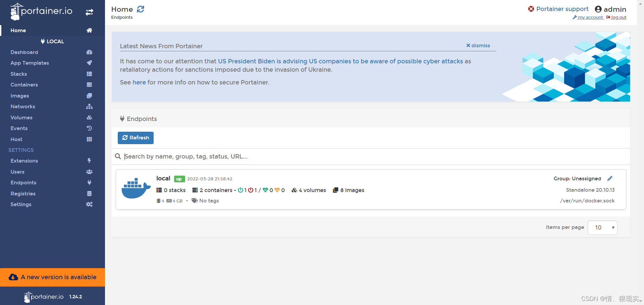This screenshot has width=644, height=305.
Task: Go to Images menu item
Action: point(20,96)
